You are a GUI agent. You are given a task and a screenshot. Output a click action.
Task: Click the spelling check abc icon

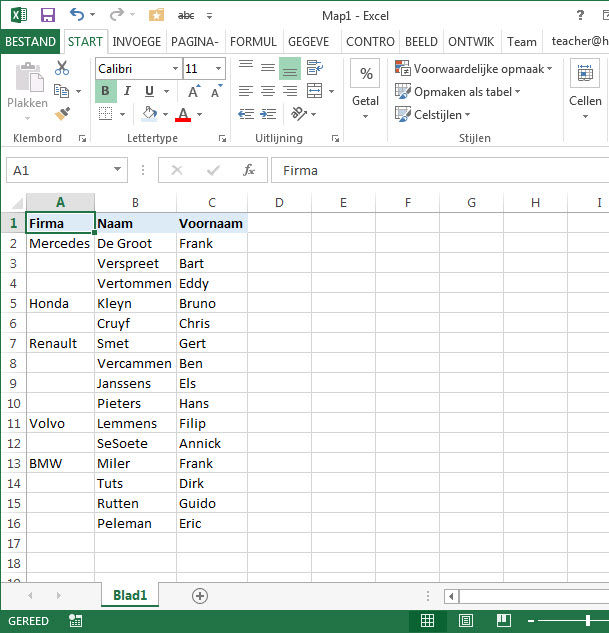click(x=186, y=15)
